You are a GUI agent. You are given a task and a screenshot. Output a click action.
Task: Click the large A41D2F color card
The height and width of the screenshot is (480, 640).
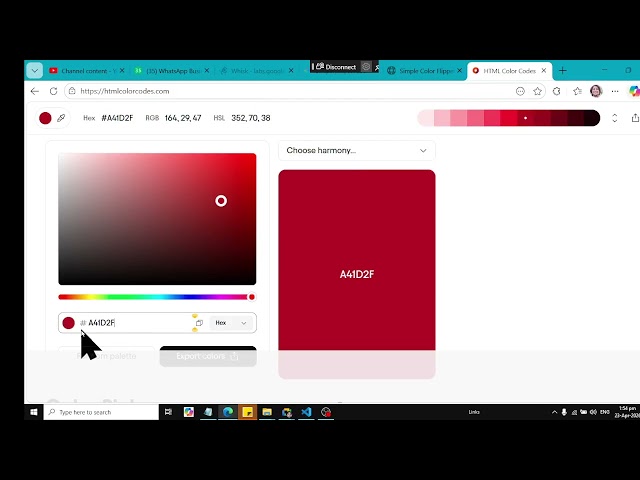click(357, 274)
